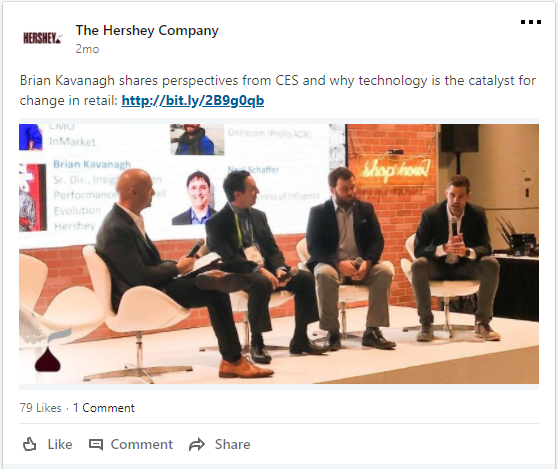Click the thumbs-up Like icon
Image resolution: width=558 pixels, height=469 pixels.
[30, 444]
